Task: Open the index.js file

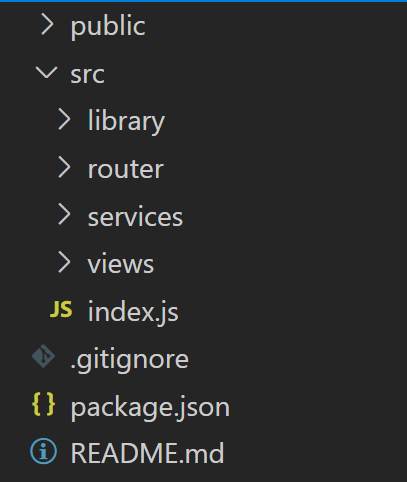Action: point(133,312)
